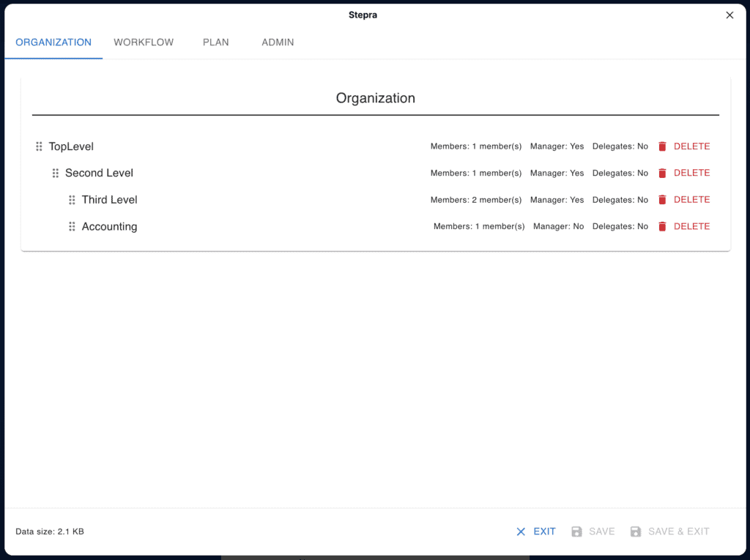Open the Third Level organization node

pyautogui.click(x=110, y=200)
